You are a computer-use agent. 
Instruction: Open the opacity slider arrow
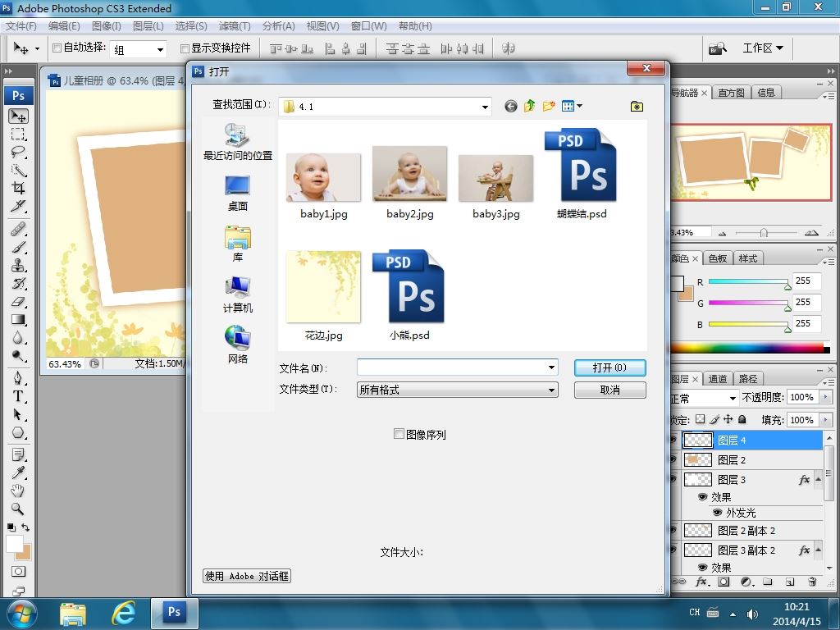pyautogui.click(x=825, y=397)
